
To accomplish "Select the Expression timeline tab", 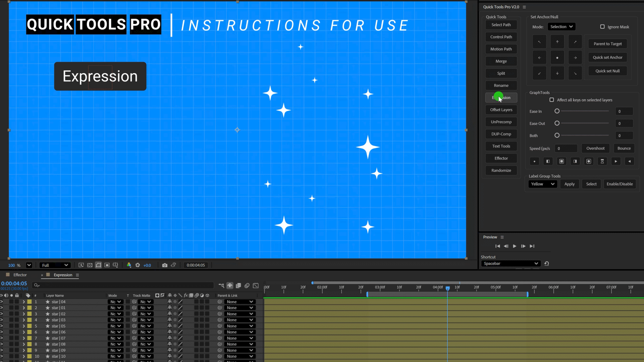I will click(63, 275).
